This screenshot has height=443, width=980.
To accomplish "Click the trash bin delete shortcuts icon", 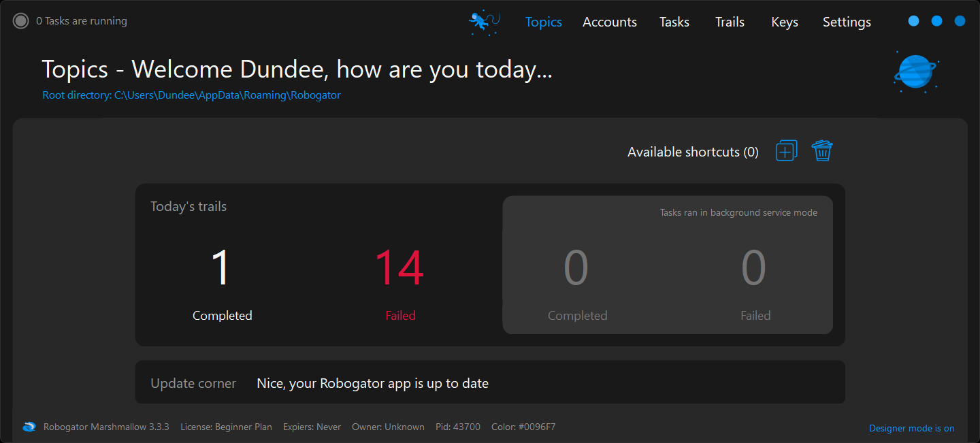I will click(822, 151).
